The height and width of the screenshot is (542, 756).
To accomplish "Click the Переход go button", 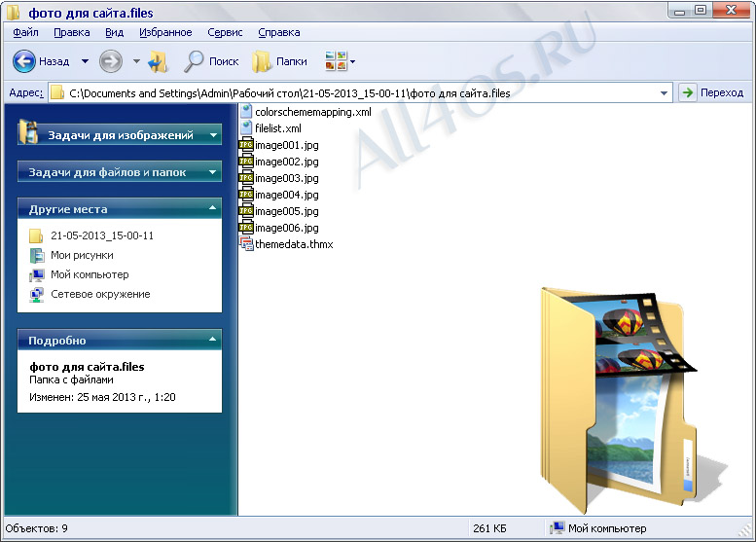I will tap(711, 92).
